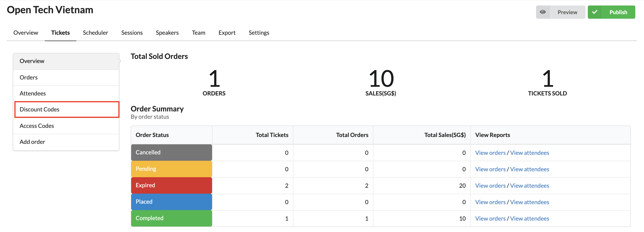644x232 pixels.
Task: Click the Publish button label
Action: (618, 12)
